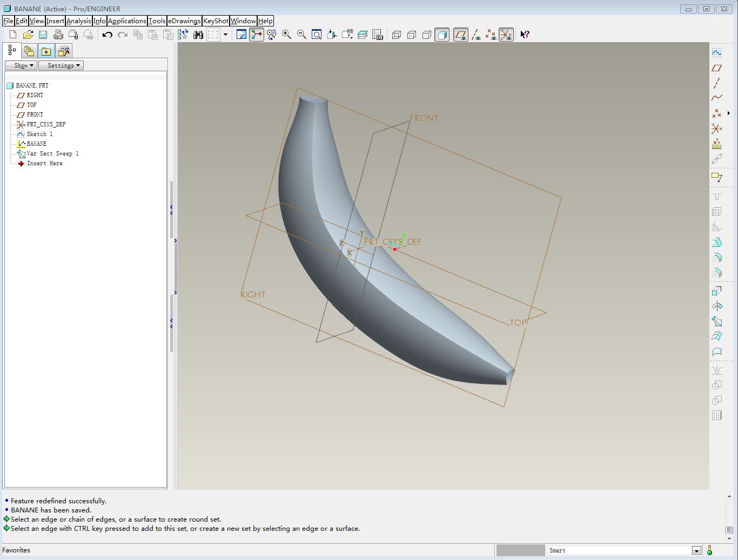The width and height of the screenshot is (738, 560).
Task: Click the Style surface tool icon
Action: click(x=717, y=352)
